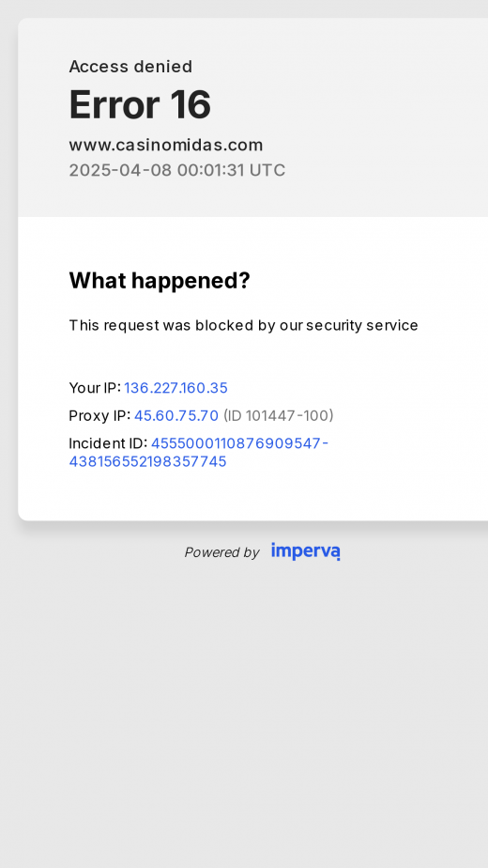Click the Access denied label
Viewport: 488px width, 868px height.
tap(130, 67)
